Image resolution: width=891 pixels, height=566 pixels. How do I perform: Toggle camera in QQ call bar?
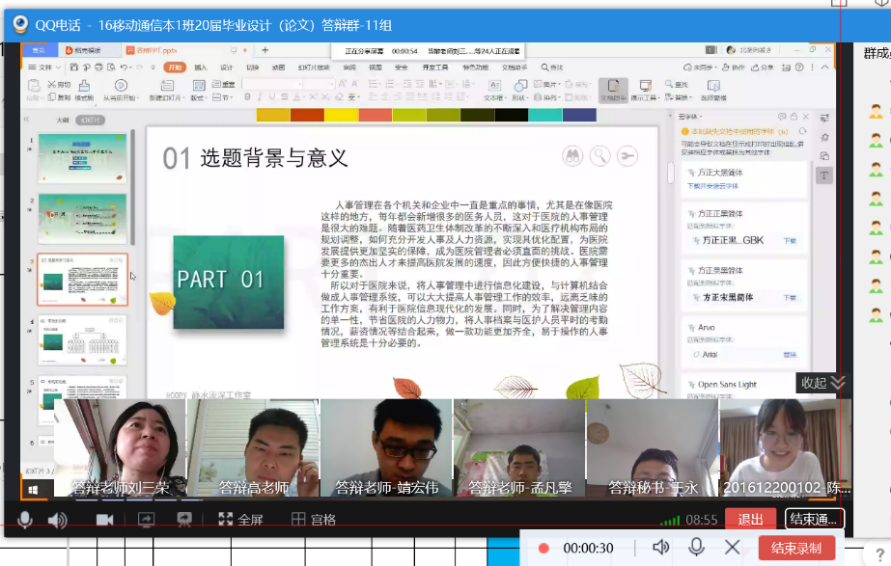click(104, 519)
